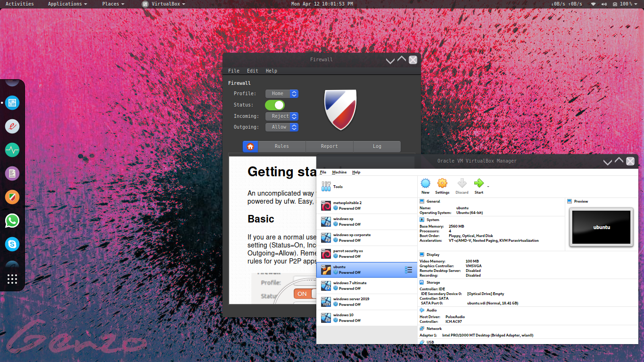This screenshot has height=362, width=644.
Task: Launch Skype from the dock
Action: [x=12, y=244]
